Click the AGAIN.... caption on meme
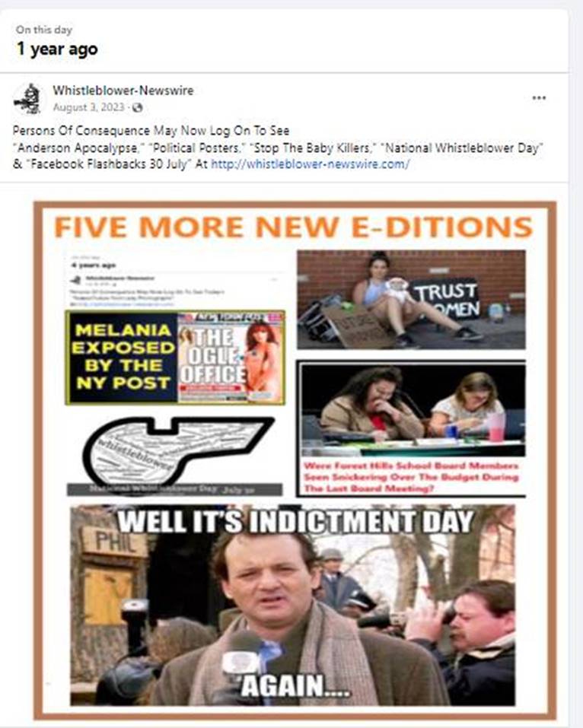 click(295, 685)
